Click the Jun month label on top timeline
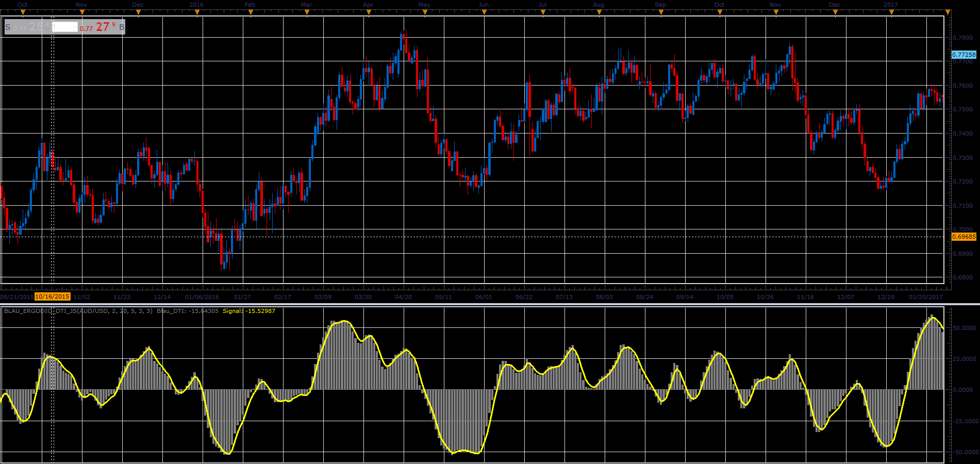 point(484,5)
